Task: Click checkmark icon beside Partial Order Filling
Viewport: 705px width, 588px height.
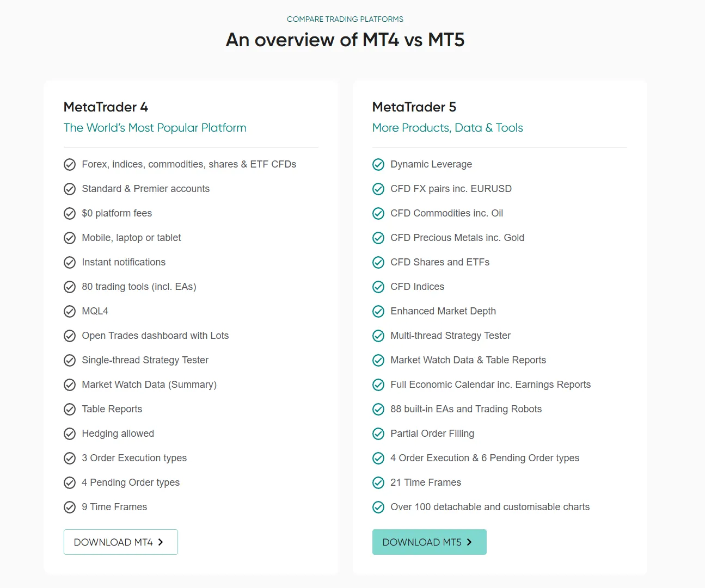Action: (378, 434)
